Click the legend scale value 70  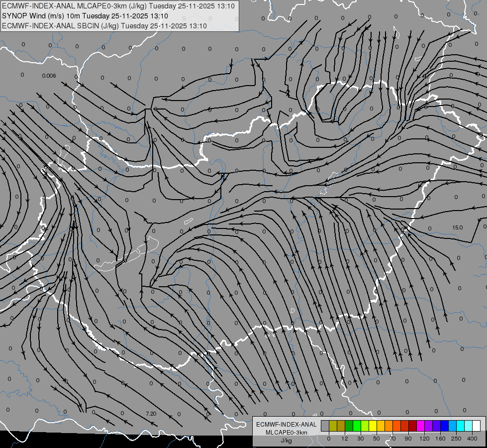pyautogui.click(x=392, y=439)
